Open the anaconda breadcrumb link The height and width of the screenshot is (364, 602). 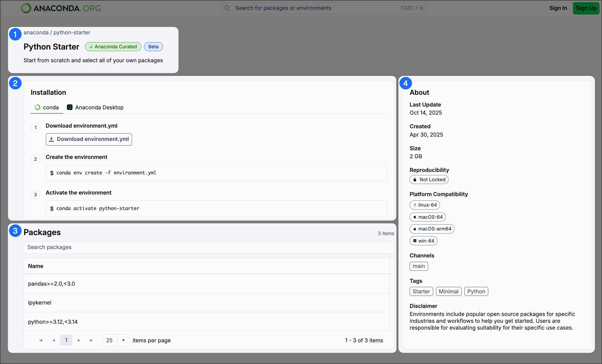(36, 33)
